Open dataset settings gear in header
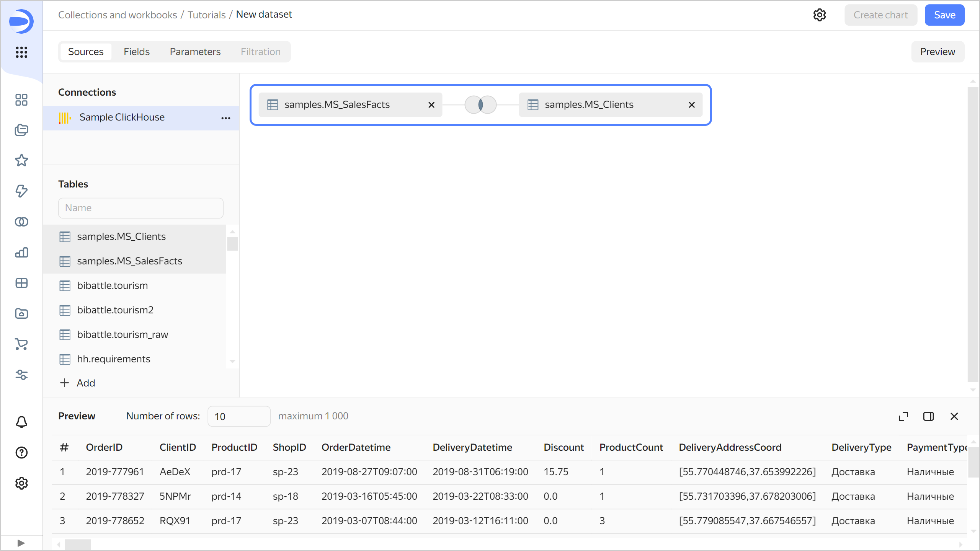This screenshot has height=551, width=980. pos(819,15)
